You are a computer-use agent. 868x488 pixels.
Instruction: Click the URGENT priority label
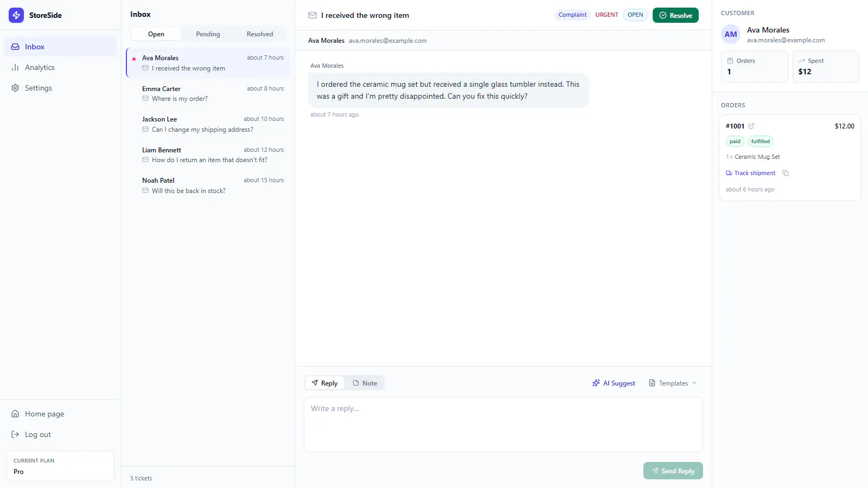(x=607, y=15)
